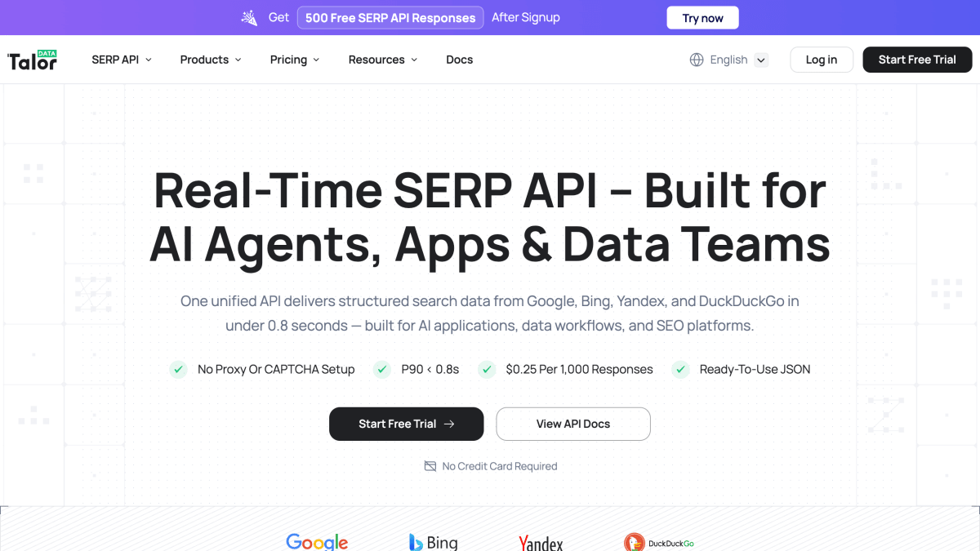
Task: Click the $0.25 Per 1,000 Responses text
Action: (x=579, y=370)
